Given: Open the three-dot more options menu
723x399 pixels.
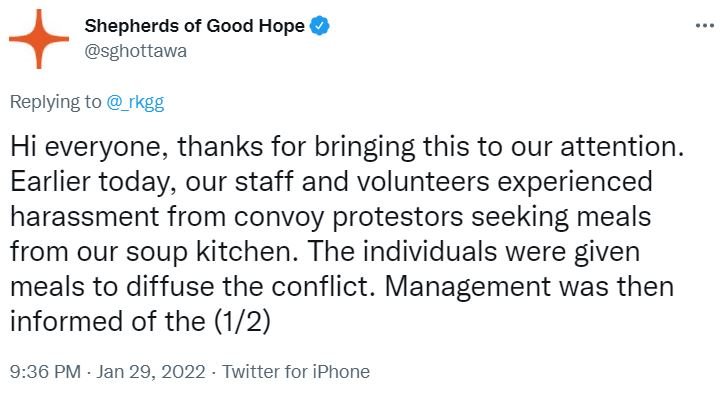Looking at the screenshot, I should click(x=705, y=25).
